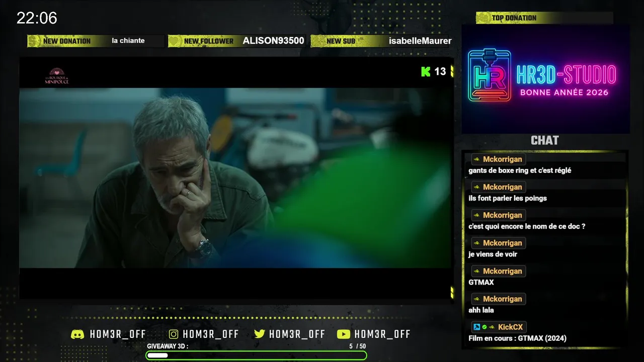Screen dimensions: 644x362
Task: Click the dollar icon next to New Donation
Action: tap(34, 41)
